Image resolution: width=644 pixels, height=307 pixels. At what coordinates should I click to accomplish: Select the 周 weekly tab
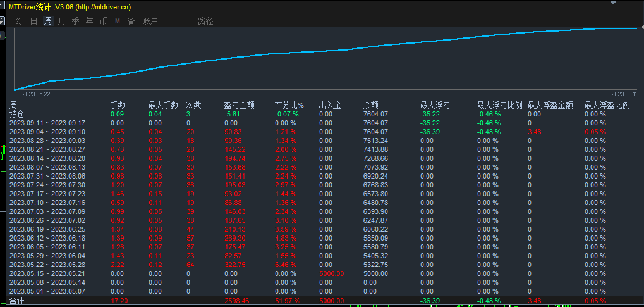pos(48,21)
